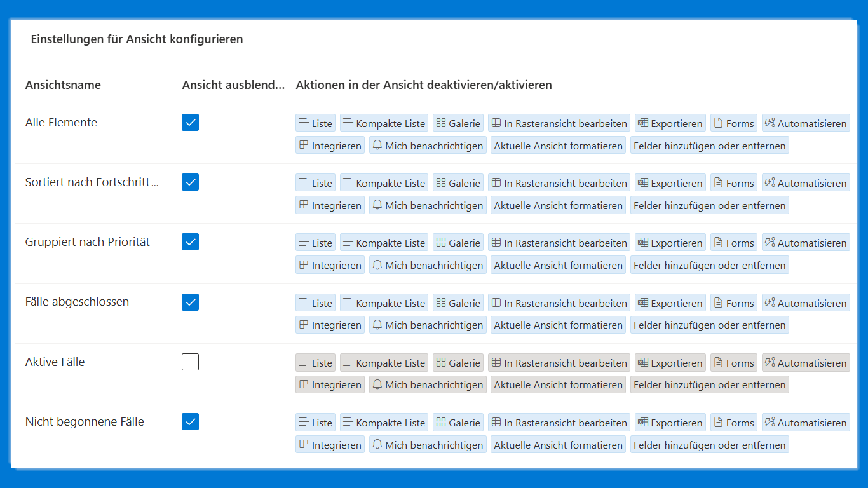Toggle Forms action in Alle Elemente row
The width and height of the screenshot is (868, 488).
(733, 123)
